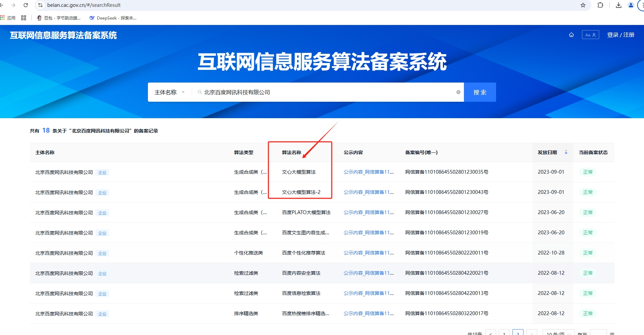
Task: Click 企业 tag in the 百度热搜榜排序精选 row
Action: pos(102,314)
